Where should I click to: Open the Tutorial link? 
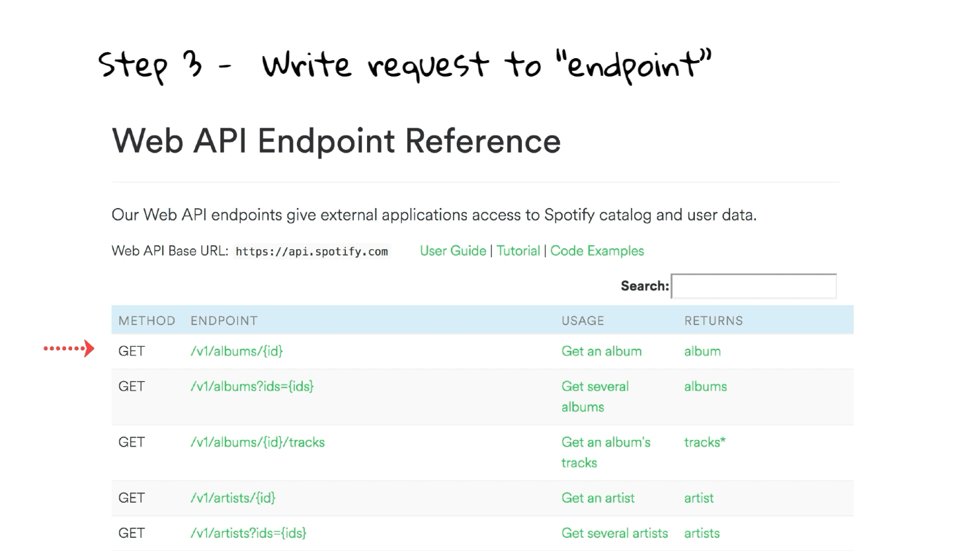(518, 251)
